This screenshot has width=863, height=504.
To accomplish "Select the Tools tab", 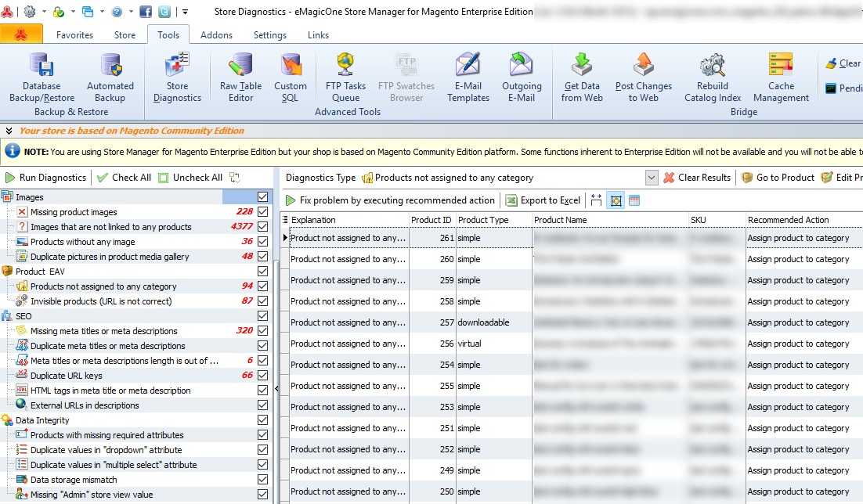I will click(168, 34).
